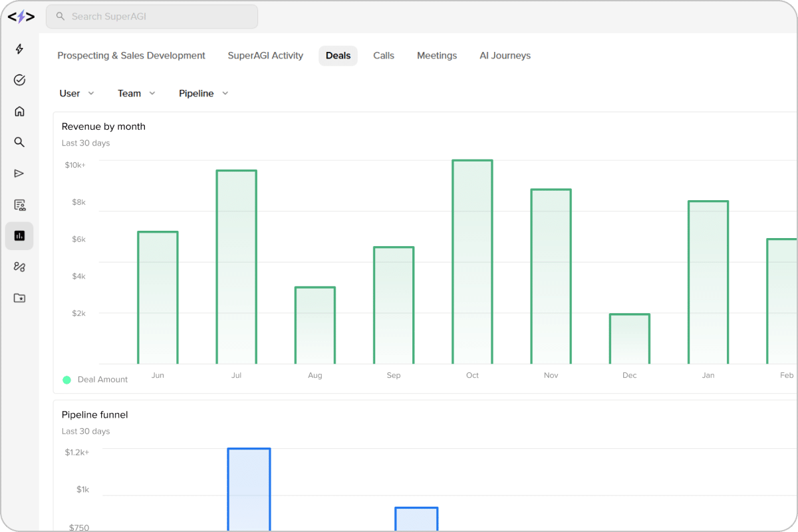Open the Meetings tab

[437, 56]
